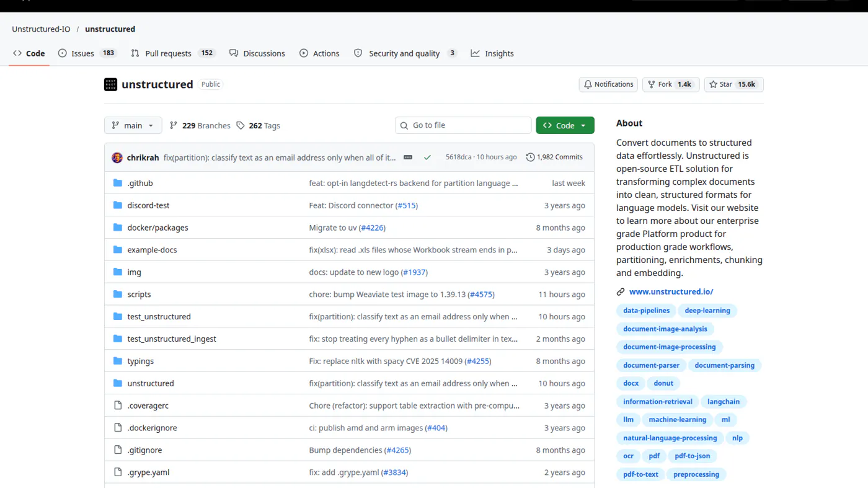Click the pdf-to-json topic tag

[693, 456]
